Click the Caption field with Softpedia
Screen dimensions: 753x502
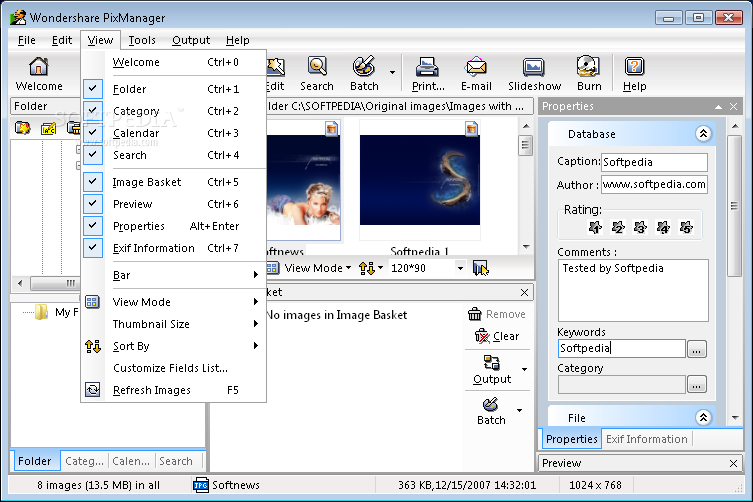[x=654, y=162]
